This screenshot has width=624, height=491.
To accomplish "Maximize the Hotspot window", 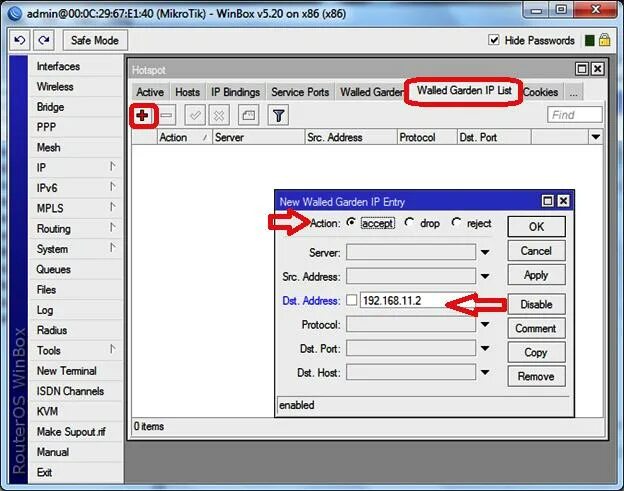I will [581, 69].
